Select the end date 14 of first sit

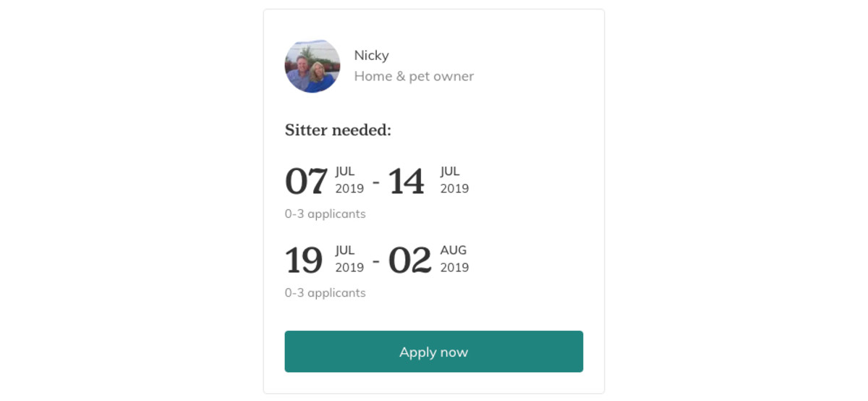point(407,181)
